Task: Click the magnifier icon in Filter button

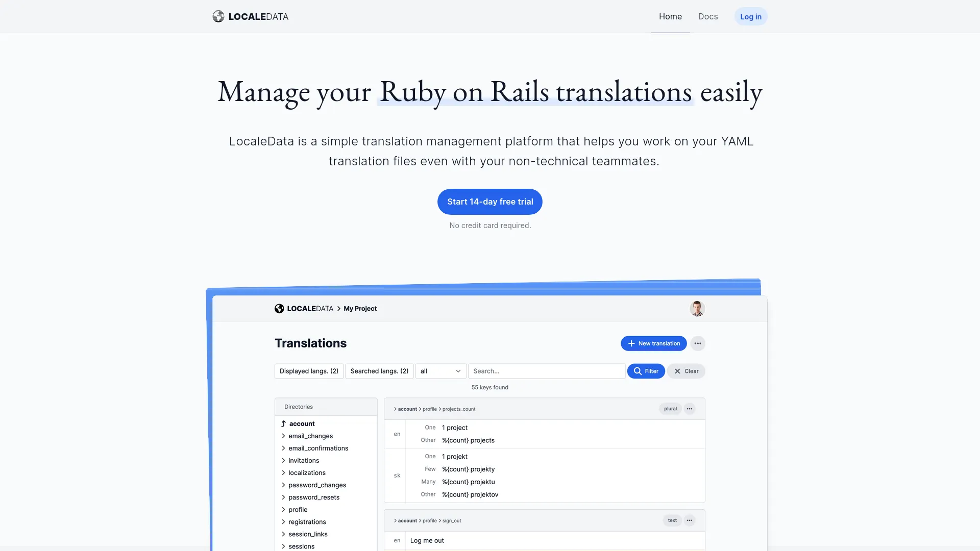Action: point(638,371)
